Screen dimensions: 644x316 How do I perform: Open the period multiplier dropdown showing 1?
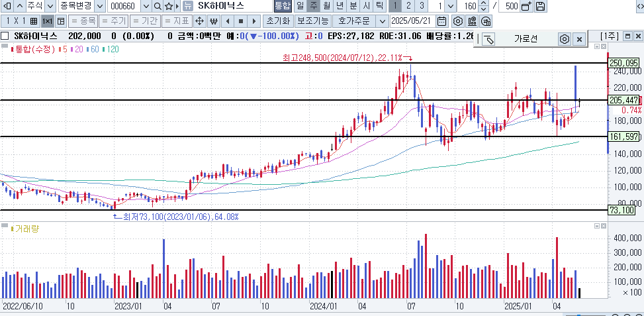tap(451, 6)
